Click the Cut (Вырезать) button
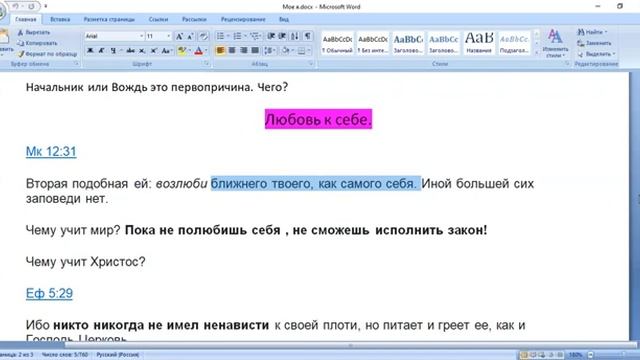The image size is (640, 360). pos(34,32)
